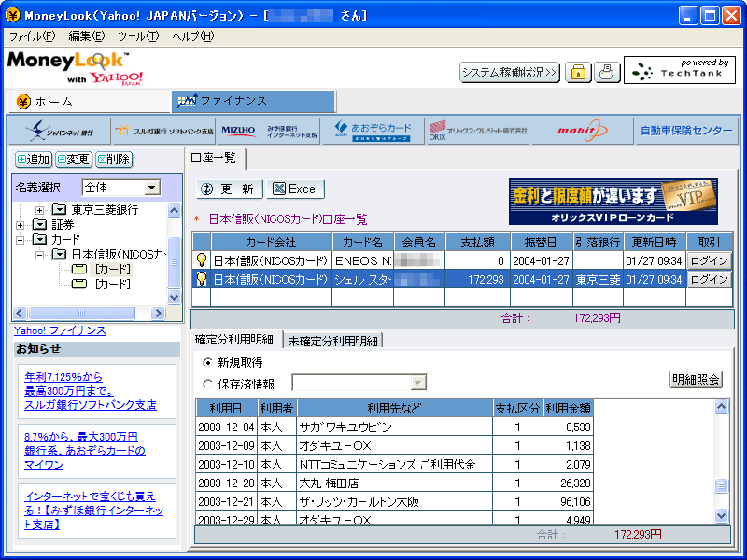Open the ヘルプ(H) menu

pos(193,36)
